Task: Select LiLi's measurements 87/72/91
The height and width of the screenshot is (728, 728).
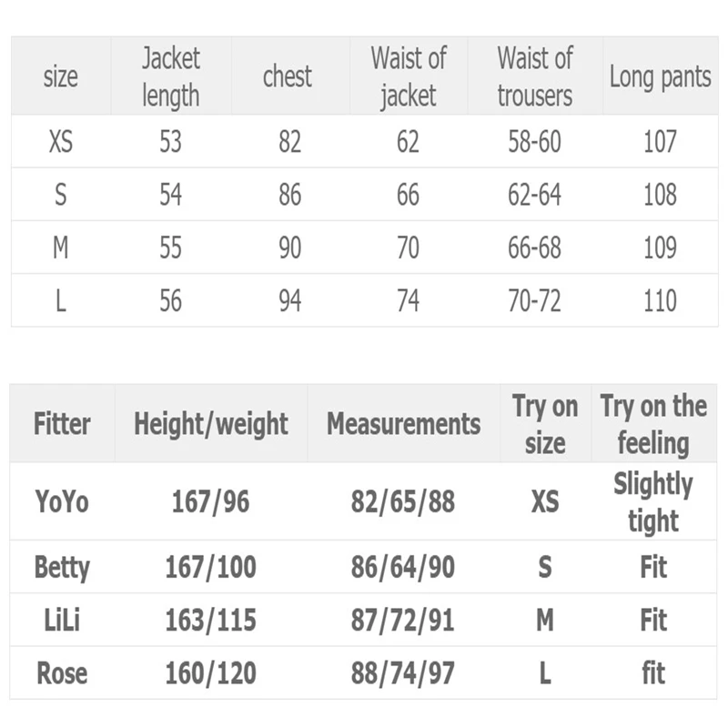Action: click(402, 620)
